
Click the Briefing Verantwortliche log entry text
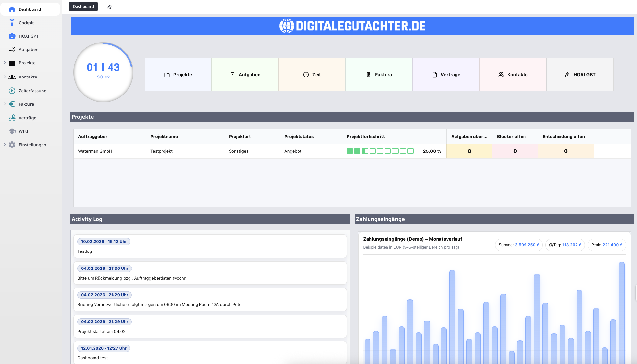[x=160, y=304]
